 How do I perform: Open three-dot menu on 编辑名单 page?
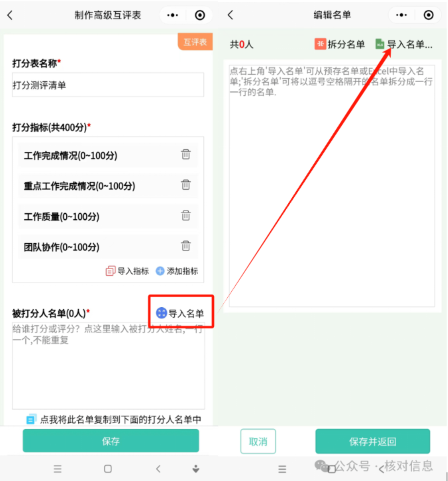coord(401,15)
